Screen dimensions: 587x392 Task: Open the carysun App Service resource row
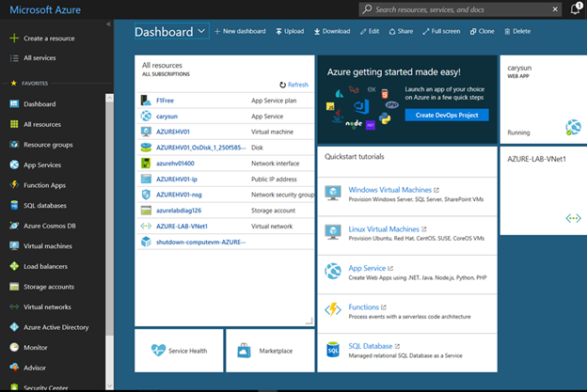click(226, 117)
